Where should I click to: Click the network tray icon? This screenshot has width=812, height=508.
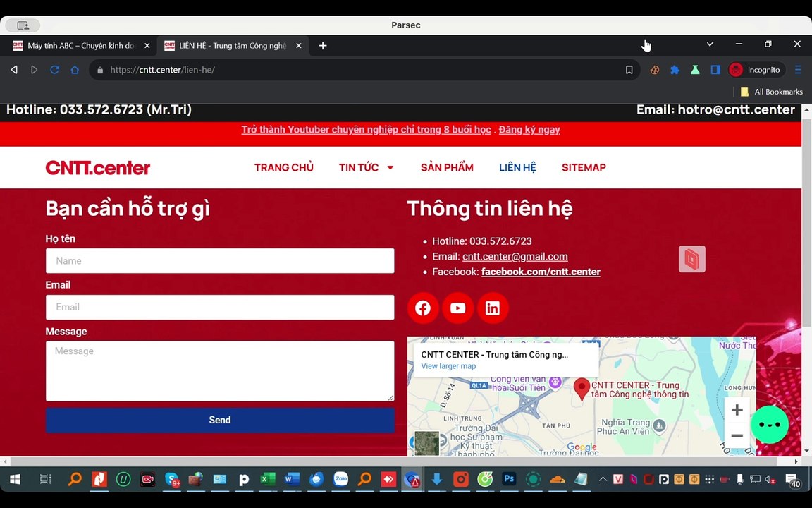click(x=755, y=480)
